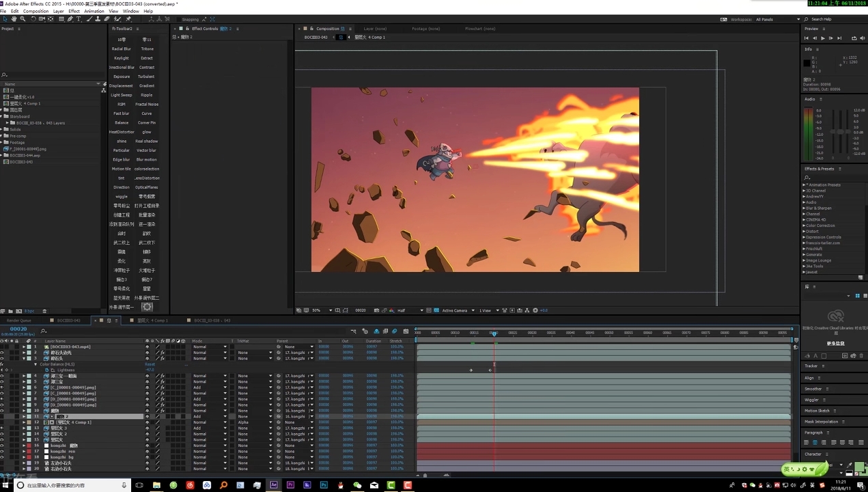The height and width of the screenshot is (492, 868).
Task: Select the Pen tool in toolbar
Action: [70, 19]
